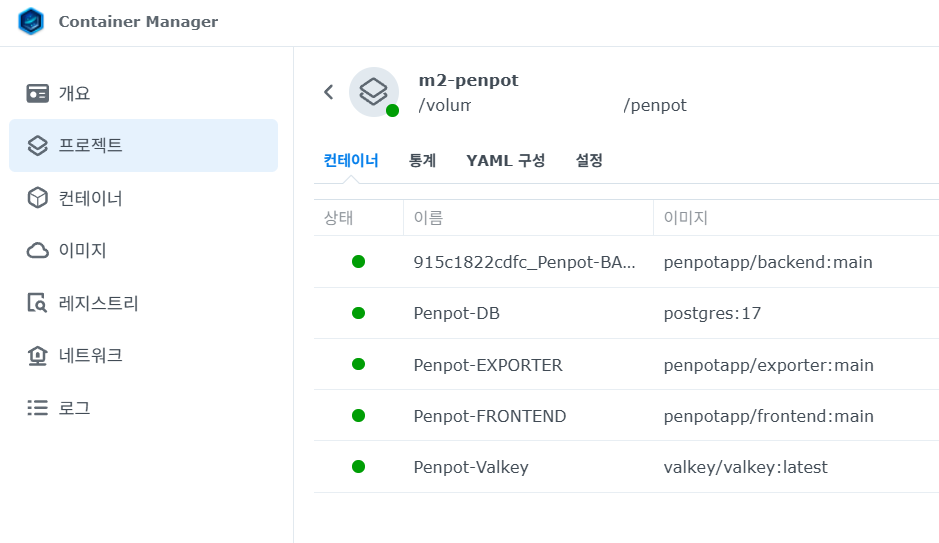Click the 네트워크 house icon
The width and height of the screenshot is (939, 543).
pos(38,355)
